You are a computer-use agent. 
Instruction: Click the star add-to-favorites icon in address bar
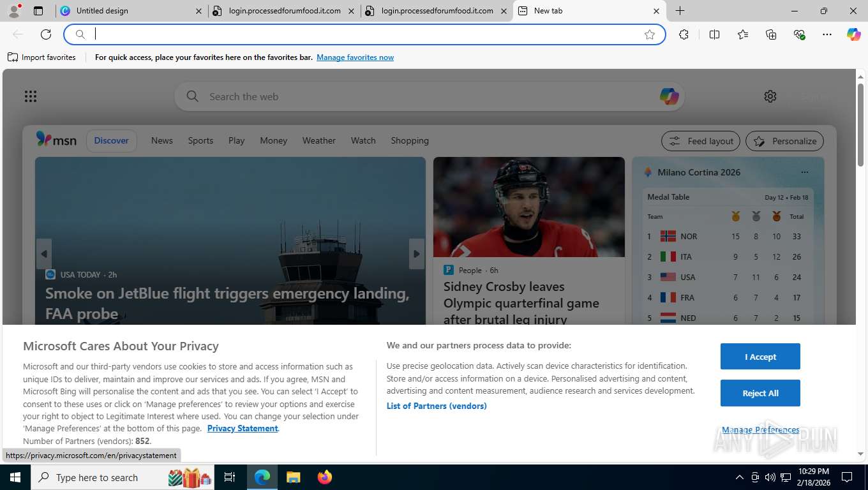tap(650, 34)
